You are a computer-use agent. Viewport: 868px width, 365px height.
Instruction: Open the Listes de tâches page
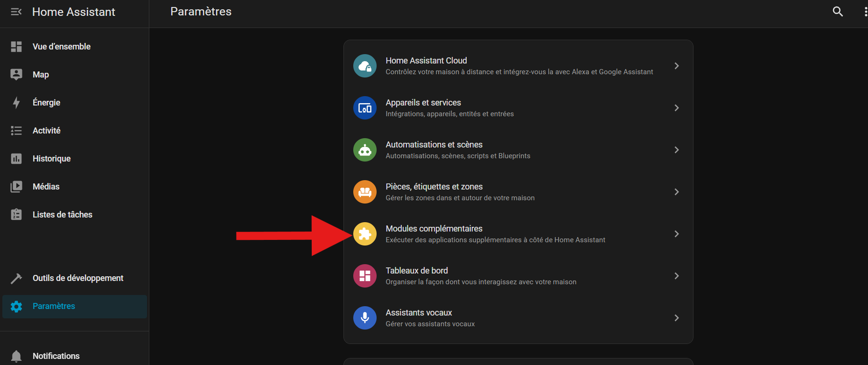click(62, 215)
